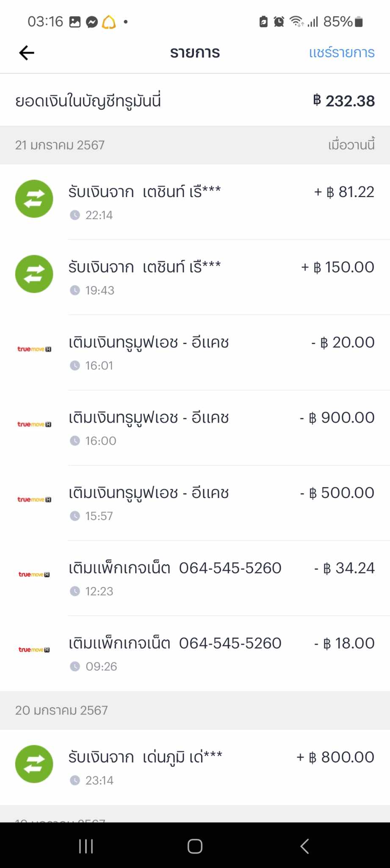Viewport: 390px width, 868px height.
Task: Select the + ฿ 800.00 received amount
Action: coord(335,757)
